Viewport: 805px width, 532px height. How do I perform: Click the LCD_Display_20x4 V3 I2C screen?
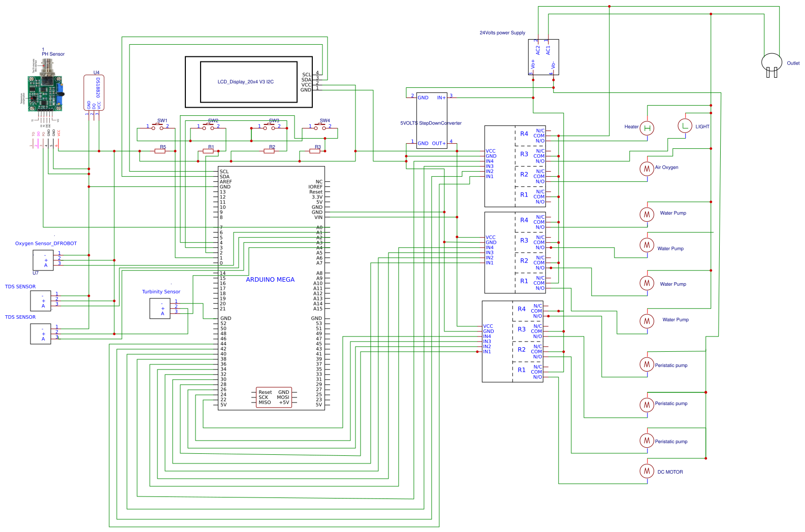[248, 82]
